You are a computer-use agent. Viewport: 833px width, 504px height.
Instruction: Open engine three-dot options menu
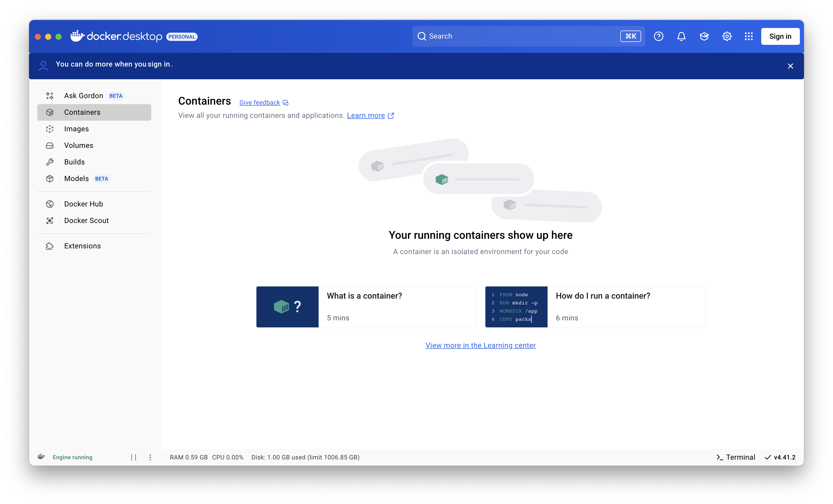tap(150, 457)
